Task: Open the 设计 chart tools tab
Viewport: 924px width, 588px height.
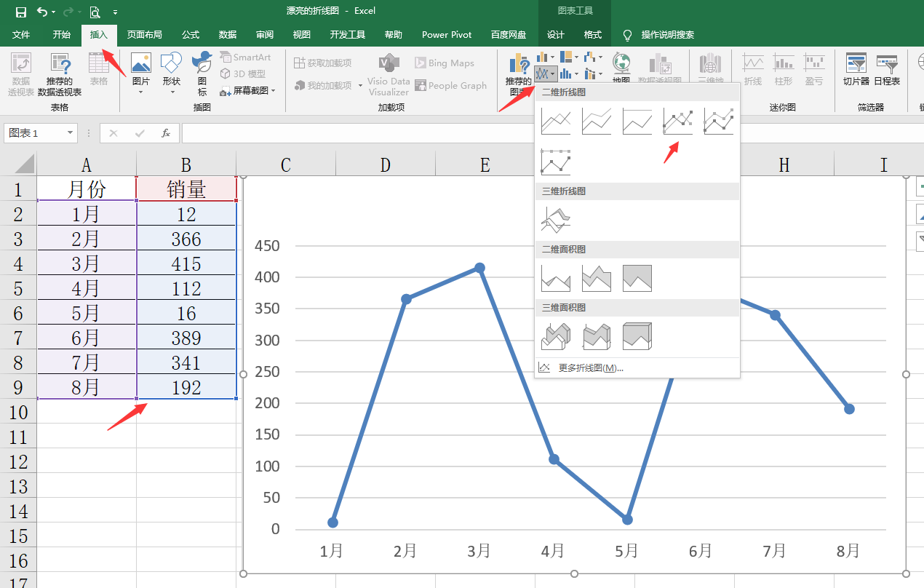Action: (556, 34)
